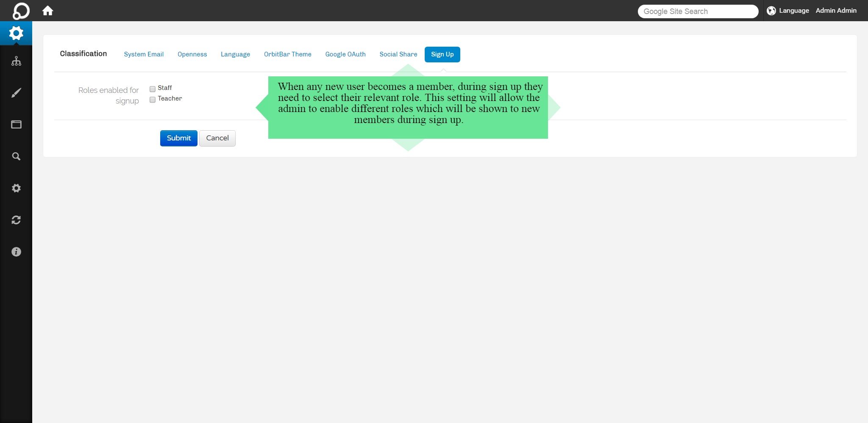Go to the home page icon

[48, 11]
